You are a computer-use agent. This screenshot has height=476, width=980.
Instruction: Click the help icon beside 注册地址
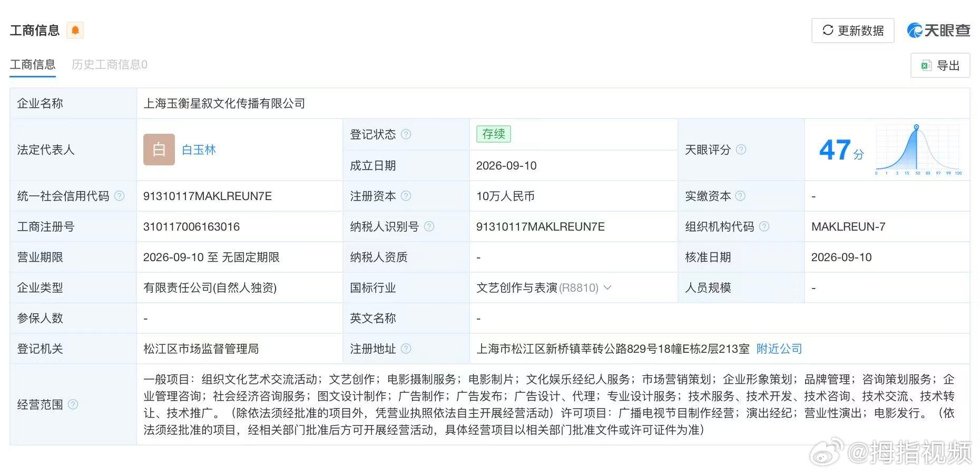tap(406, 349)
